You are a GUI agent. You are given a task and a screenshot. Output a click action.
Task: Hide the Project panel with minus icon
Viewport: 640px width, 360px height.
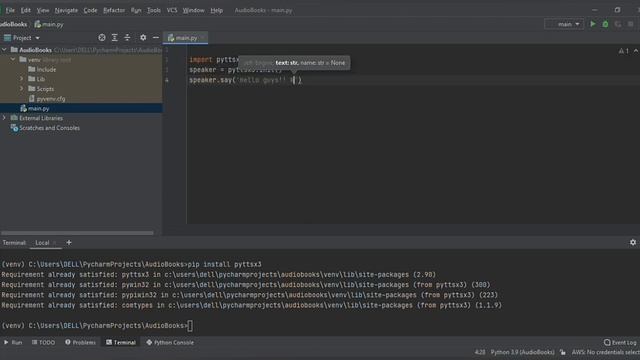pos(156,38)
